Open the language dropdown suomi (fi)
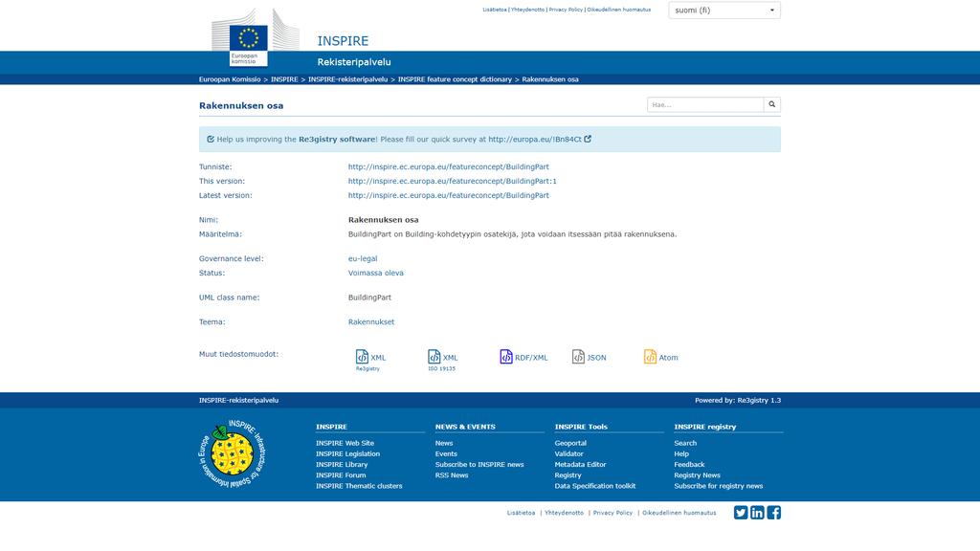The height and width of the screenshot is (551, 980). [724, 10]
